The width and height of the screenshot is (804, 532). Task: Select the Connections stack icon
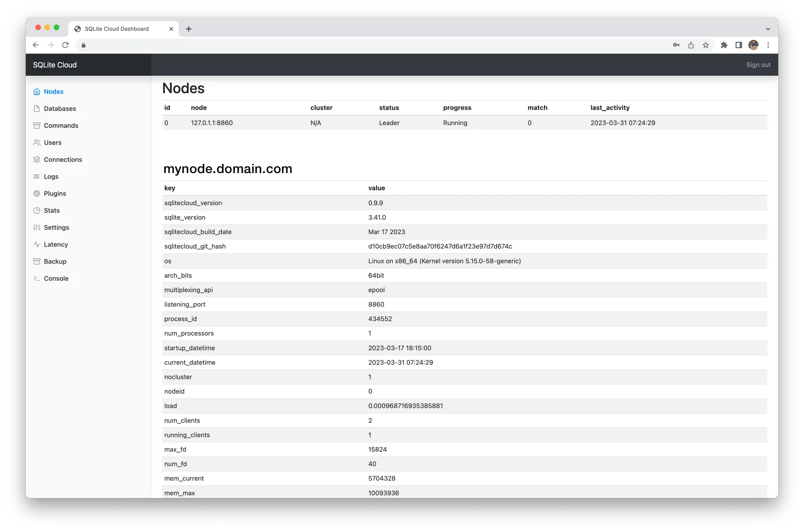[37, 159]
